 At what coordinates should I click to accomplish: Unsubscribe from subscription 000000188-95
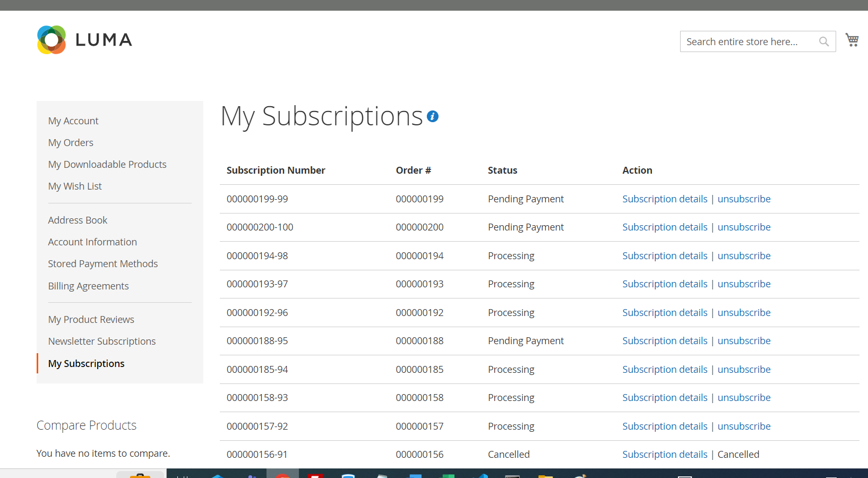tap(744, 341)
